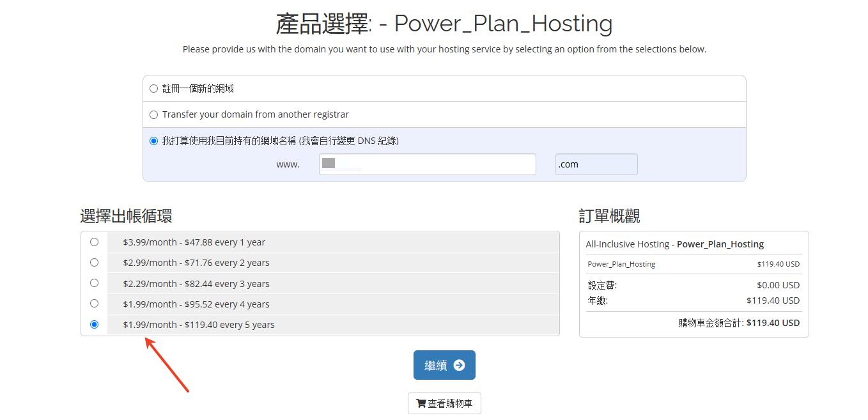868x420 pixels.
Task: Click the arrow icon in the 繼續 button
Action: 459,365
